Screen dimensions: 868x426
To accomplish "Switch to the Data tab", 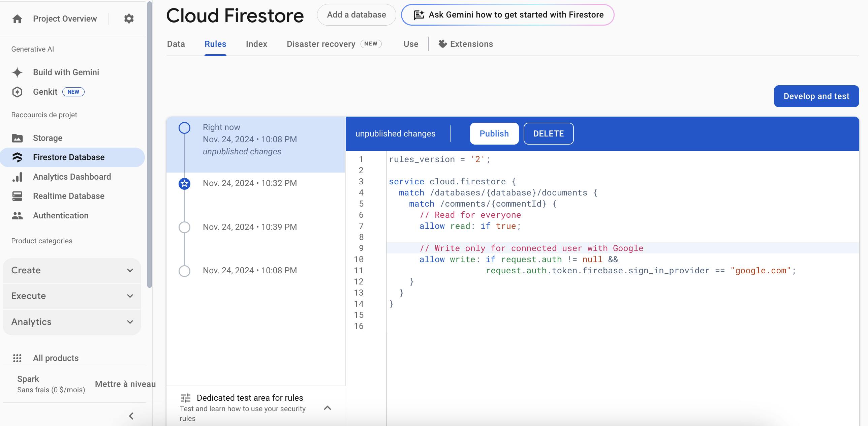I will click(x=176, y=44).
